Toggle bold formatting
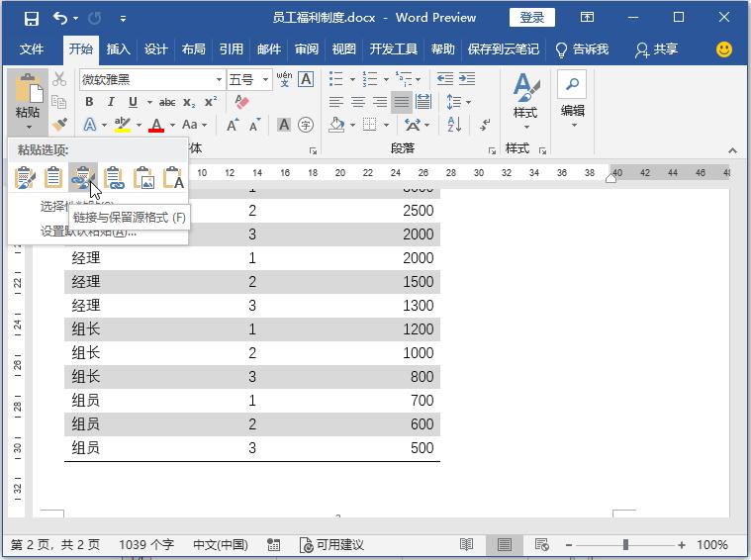 (89, 102)
